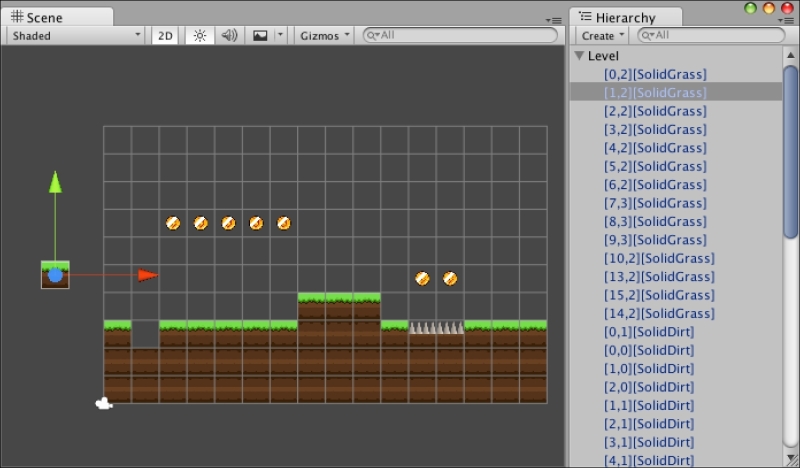Open the Hierarchy panel options menu
Viewport: 800px width, 468px height.
coord(785,20)
